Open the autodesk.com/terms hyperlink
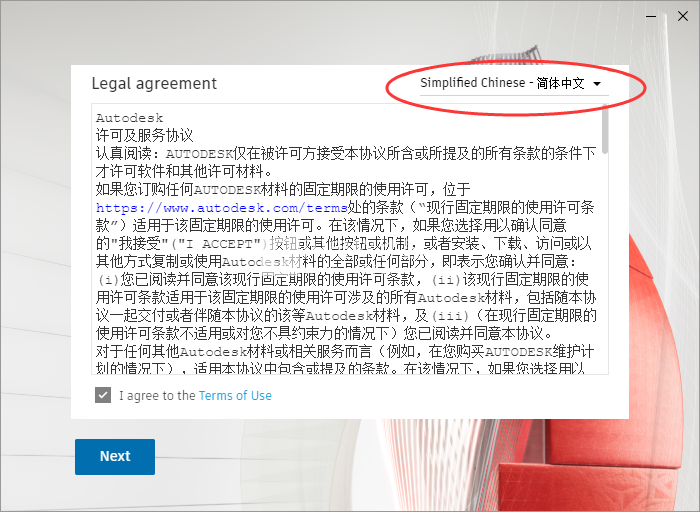Image resolution: width=700 pixels, height=512 pixels. click(x=222, y=208)
